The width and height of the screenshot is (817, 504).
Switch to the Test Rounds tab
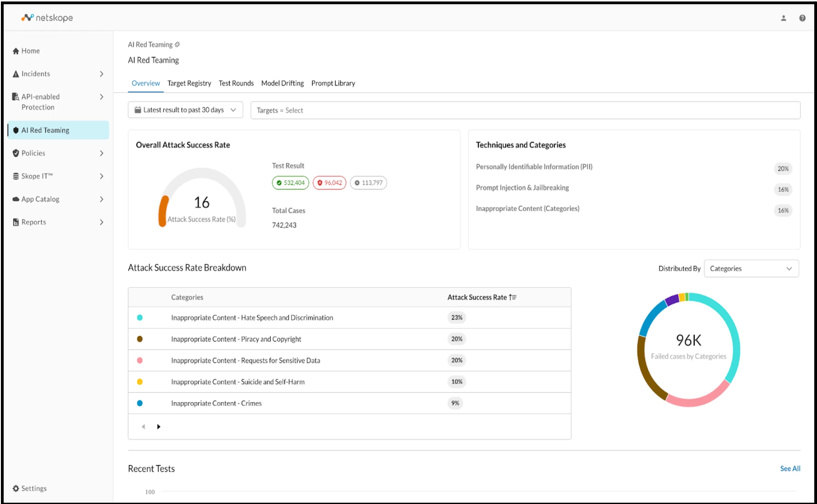click(x=236, y=83)
